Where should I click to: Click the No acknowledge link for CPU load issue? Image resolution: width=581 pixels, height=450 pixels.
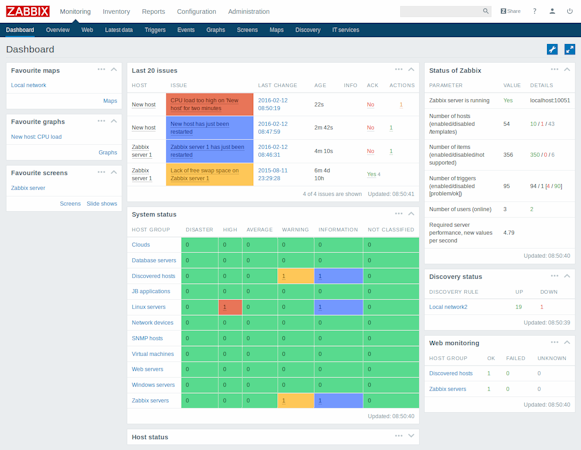pos(370,105)
